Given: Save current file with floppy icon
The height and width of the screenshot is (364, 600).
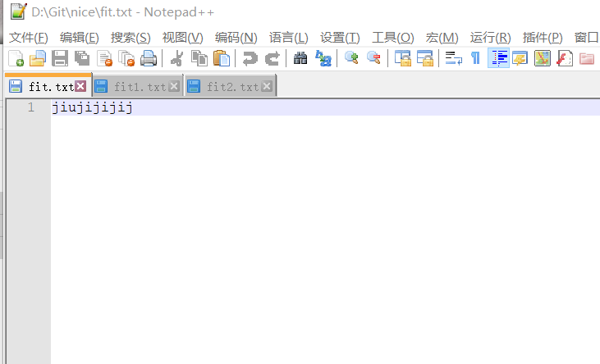Looking at the screenshot, I should [x=60, y=58].
